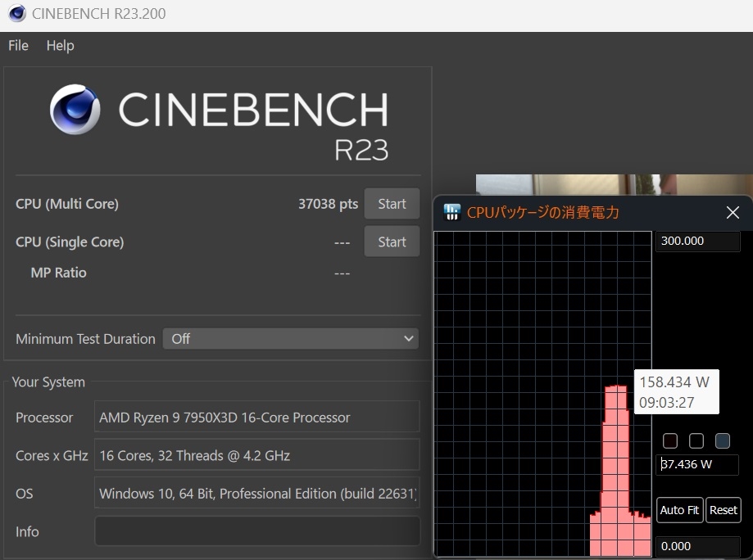753x560 pixels.
Task: Click the CPU (Single Core) label
Action: [x=70, y=242]
